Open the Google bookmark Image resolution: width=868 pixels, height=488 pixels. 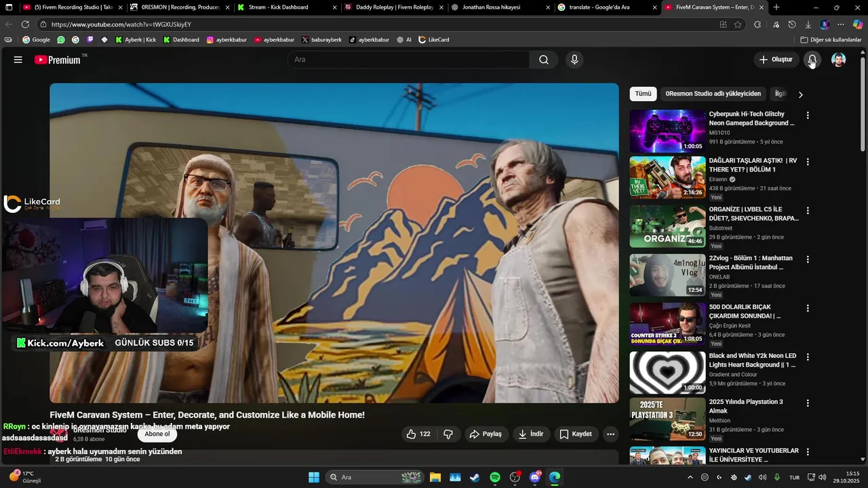click(36, 40)
